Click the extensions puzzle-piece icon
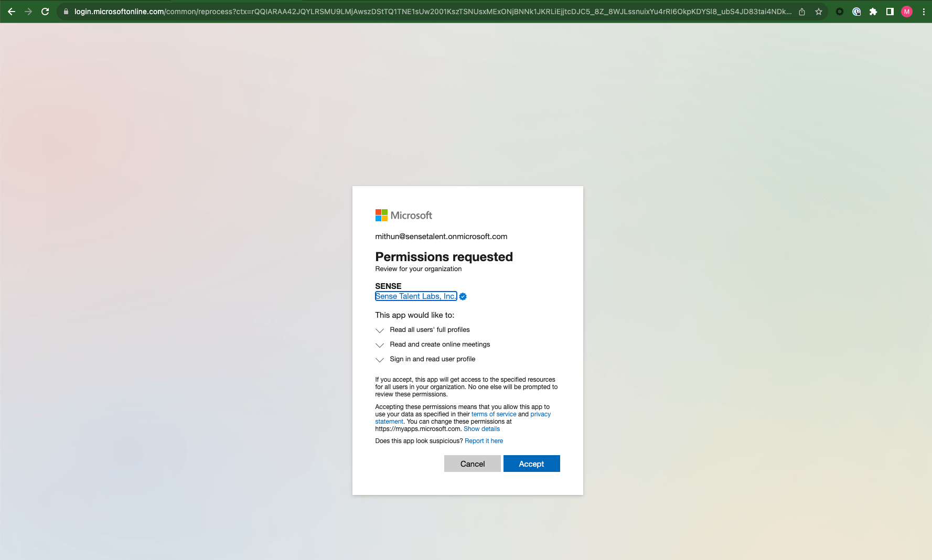The image size is (932, 560). (x=874, y=12)
